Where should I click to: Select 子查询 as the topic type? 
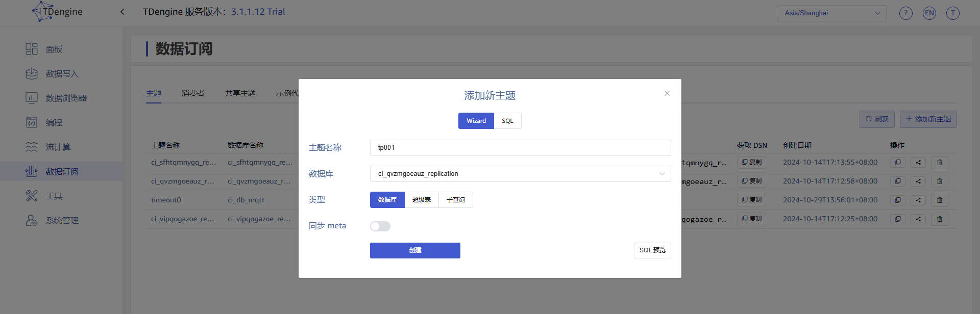[455, 200]
